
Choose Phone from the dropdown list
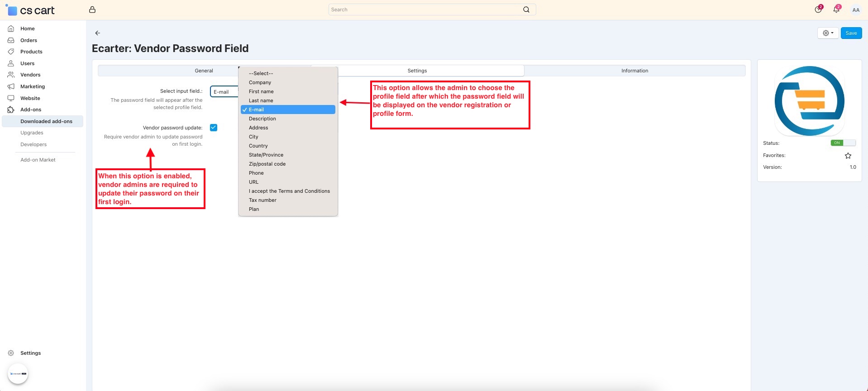tap(256, 173)
